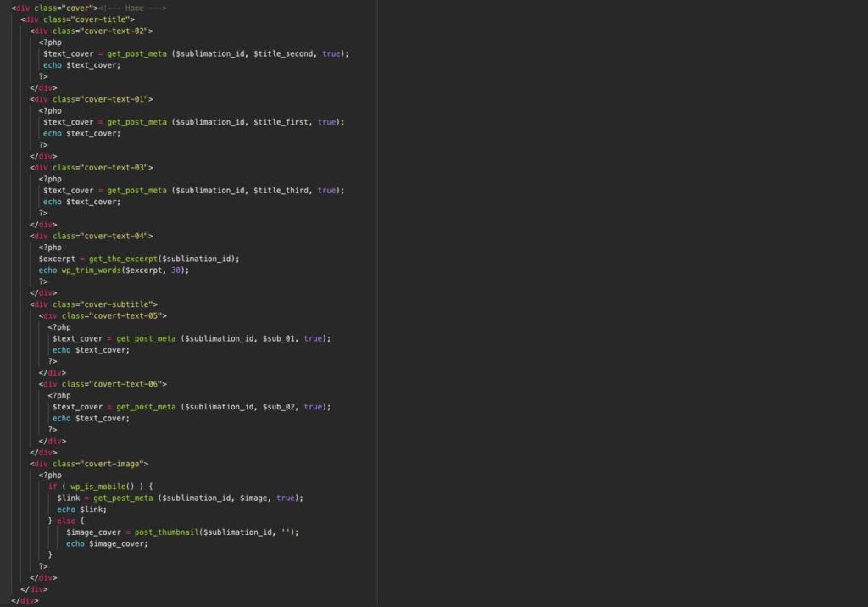This screenshot has height=607, width=868.
Task: Place cursor on the wp_trim_words function
Action: 91,270
